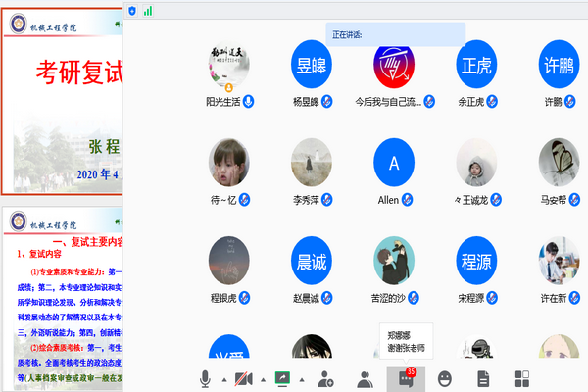The height and width of the screenshot is (392, 588).
Task: Check the green network signal indicator
Action: [148, 10]
